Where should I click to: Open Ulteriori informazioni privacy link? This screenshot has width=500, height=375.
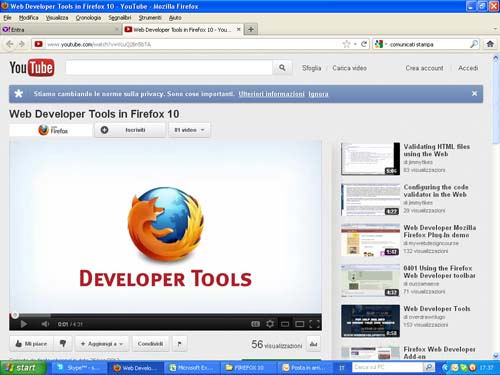click(271, 94)
